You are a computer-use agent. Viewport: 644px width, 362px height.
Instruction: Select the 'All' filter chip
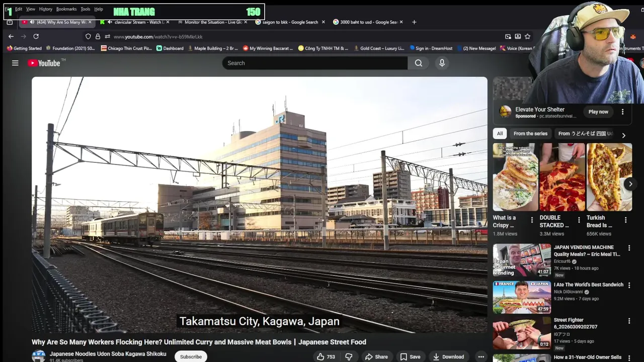500,133
